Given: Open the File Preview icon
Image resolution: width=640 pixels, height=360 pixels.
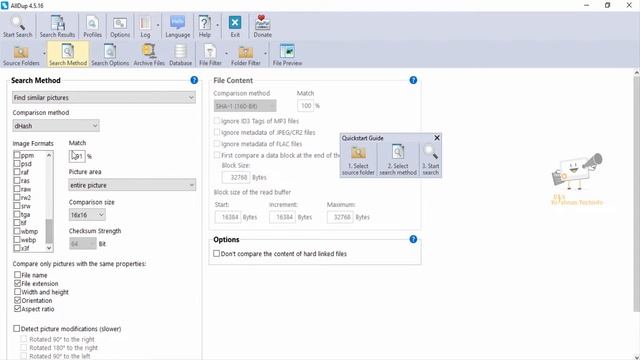Looking at the screenshot, I should pyautogui.click(x=287, y=55).
